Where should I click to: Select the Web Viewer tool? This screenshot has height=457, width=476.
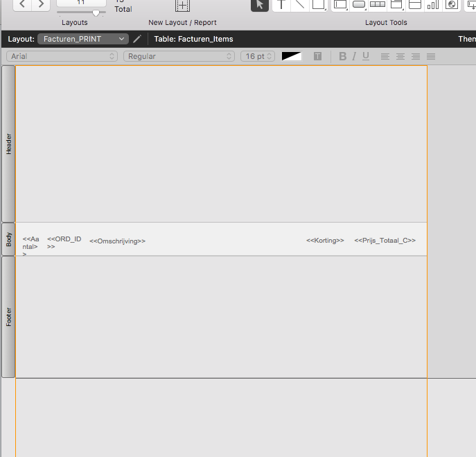[x=451, y=5]
